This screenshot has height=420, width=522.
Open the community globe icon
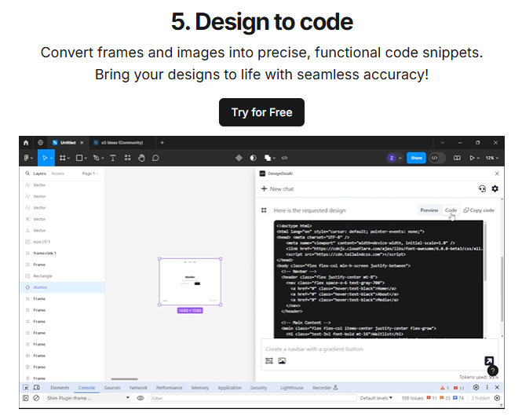tap(40, 143)
